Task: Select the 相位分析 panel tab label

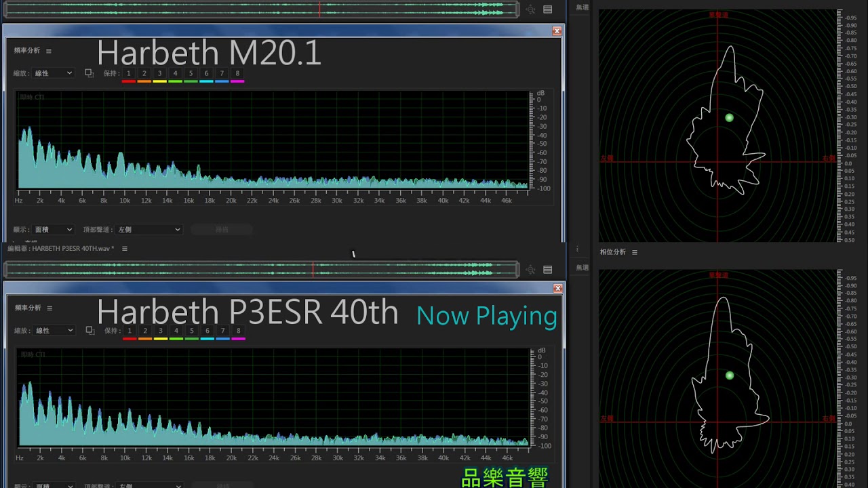Action: click(613, 252)
